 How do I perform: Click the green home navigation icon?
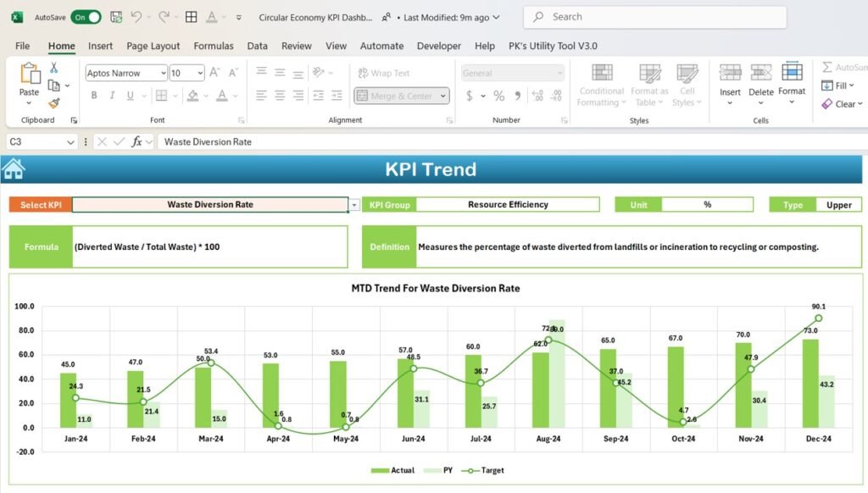tap(13, 168)
